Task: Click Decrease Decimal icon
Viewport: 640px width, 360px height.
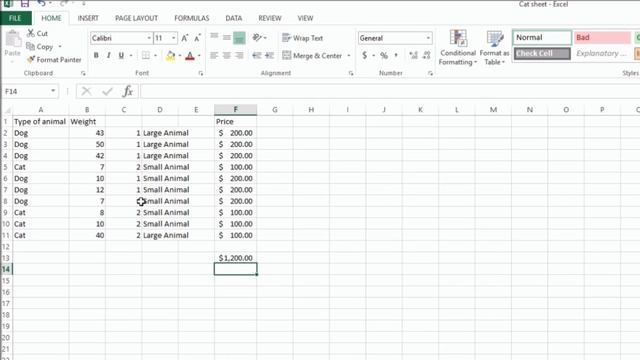Action: (427, 55)
